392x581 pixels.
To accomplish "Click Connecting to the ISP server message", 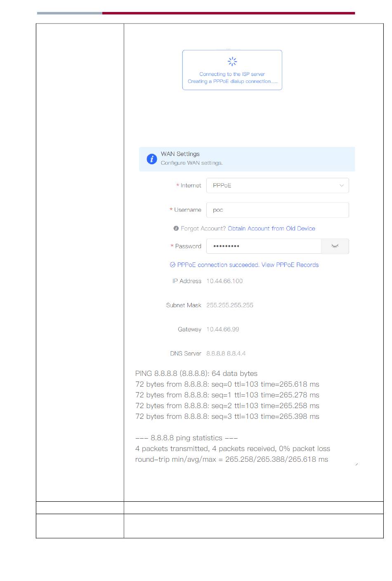I will pyautogui.click(x=232, y=74).
